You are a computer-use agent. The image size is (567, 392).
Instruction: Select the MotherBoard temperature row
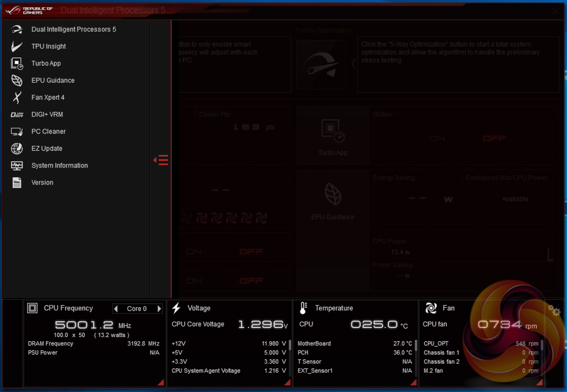pos(355,344)
